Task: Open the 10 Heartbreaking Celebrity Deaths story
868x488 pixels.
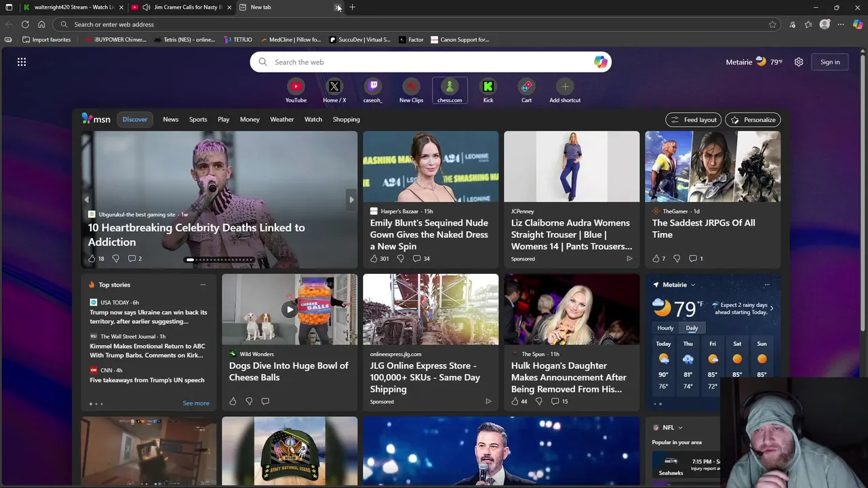Action: click(x=197, y=235)
